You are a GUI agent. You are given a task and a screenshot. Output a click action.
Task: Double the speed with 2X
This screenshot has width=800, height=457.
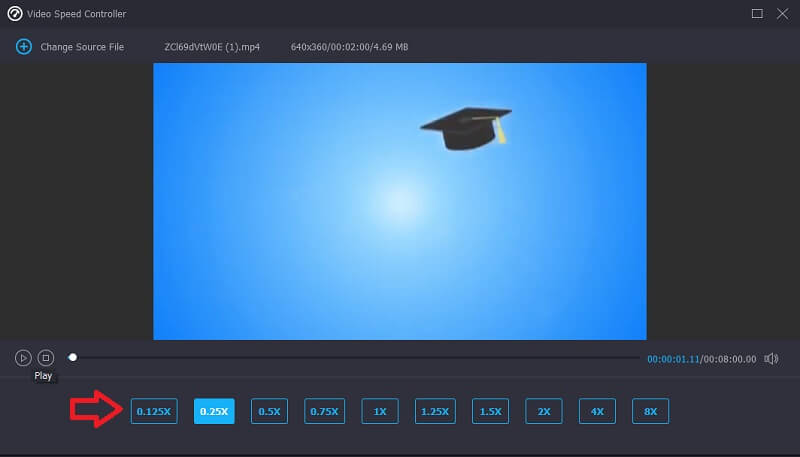point(544,411)
